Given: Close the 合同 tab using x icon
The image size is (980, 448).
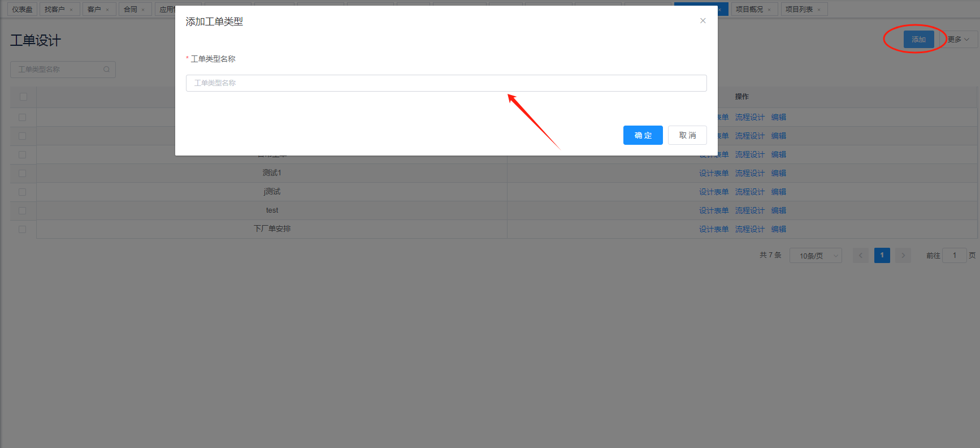Looking at the screenshot, I should pyautogui.click(x=143, y=10).
